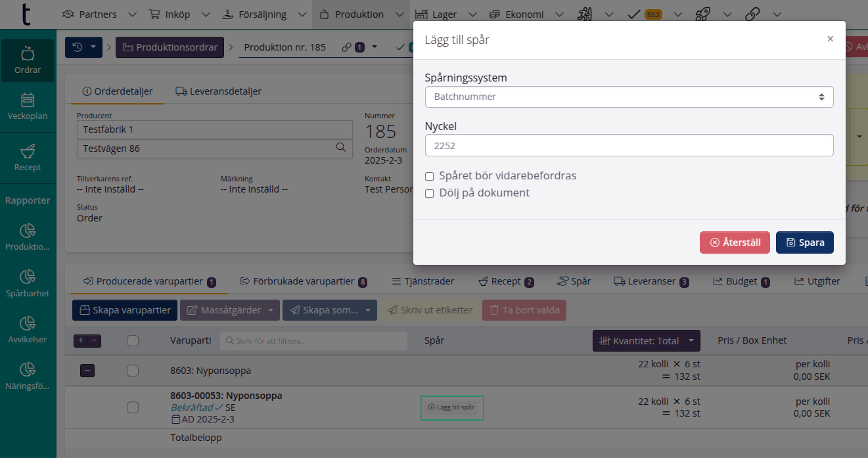The width and height of the screenshot is (868, 458).
Task: Open the Leveransdetaljer tab
Action: point(218,91)
